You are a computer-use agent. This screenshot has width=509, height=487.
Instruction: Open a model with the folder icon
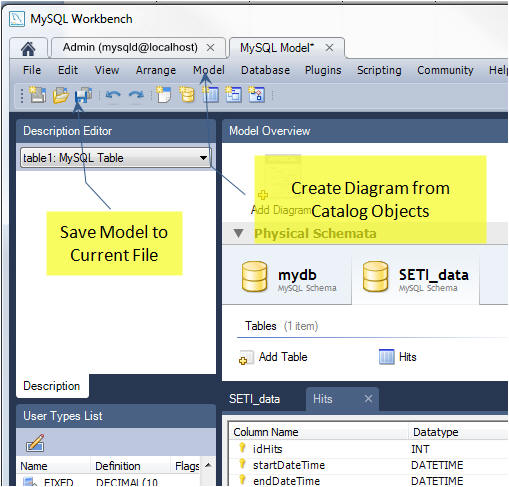pyautogui.click(x=61, y=95)
